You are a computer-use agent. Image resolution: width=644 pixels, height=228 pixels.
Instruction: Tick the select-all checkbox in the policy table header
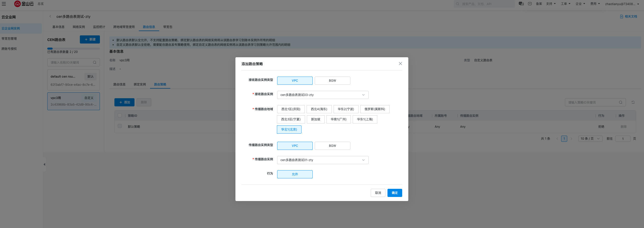point(120,116)
